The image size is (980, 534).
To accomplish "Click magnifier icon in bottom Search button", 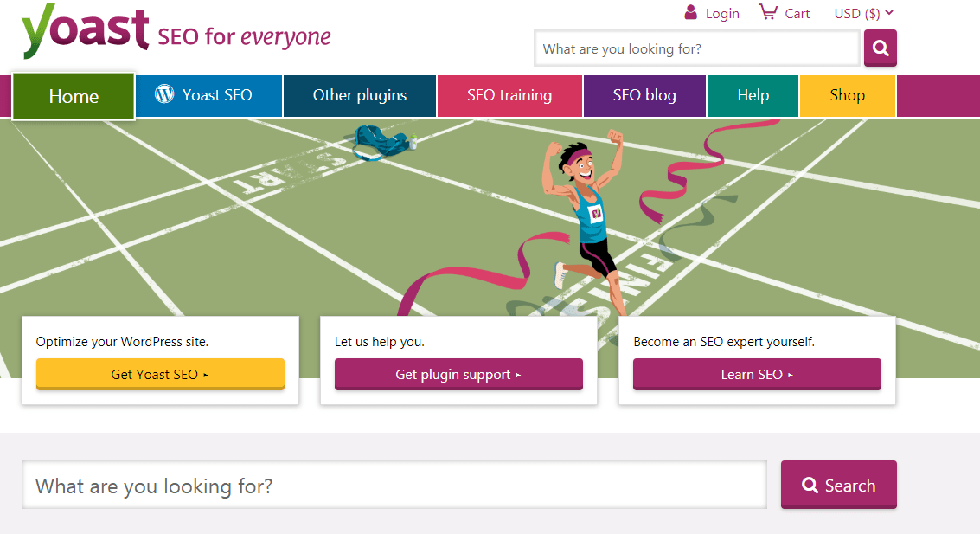I will (810, 485).
